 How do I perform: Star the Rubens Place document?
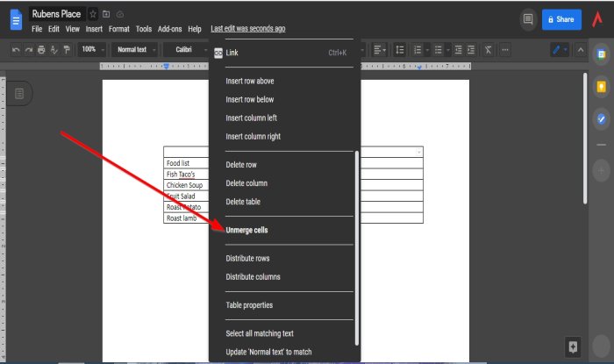93,14
